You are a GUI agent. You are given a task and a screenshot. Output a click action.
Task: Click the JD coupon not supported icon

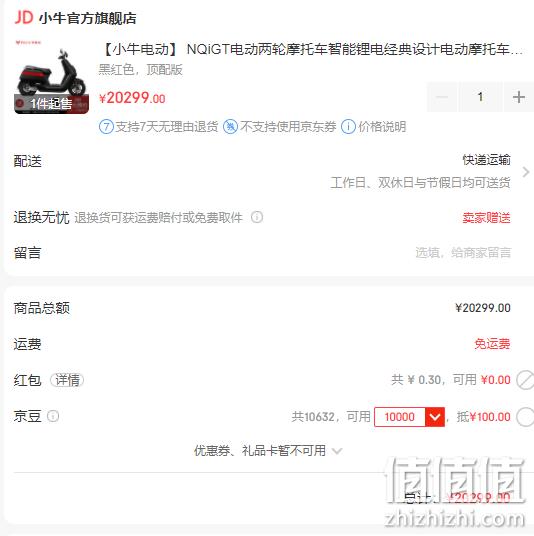[230, 127]
